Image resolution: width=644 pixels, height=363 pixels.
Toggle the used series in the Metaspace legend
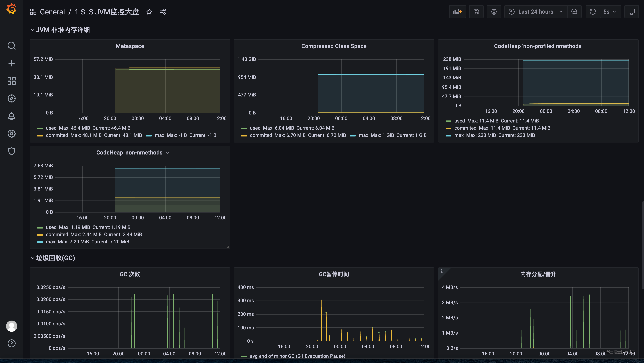click(51, 128)
